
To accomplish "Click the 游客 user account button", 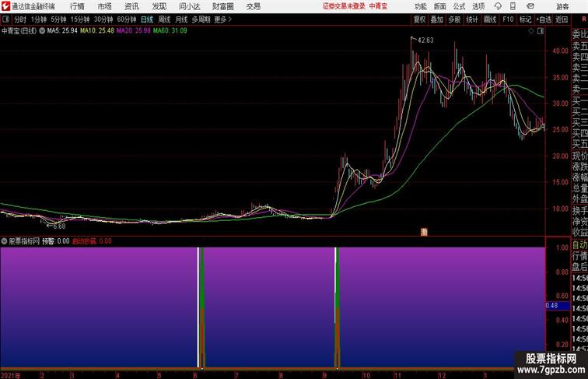I will 562,6.
